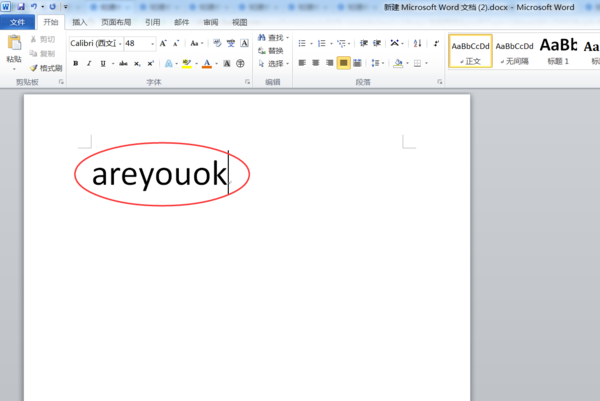The image size is (600, 401).
Task: Click the red font color swatch
Action: pyautogui.click(x=207, y=63)
